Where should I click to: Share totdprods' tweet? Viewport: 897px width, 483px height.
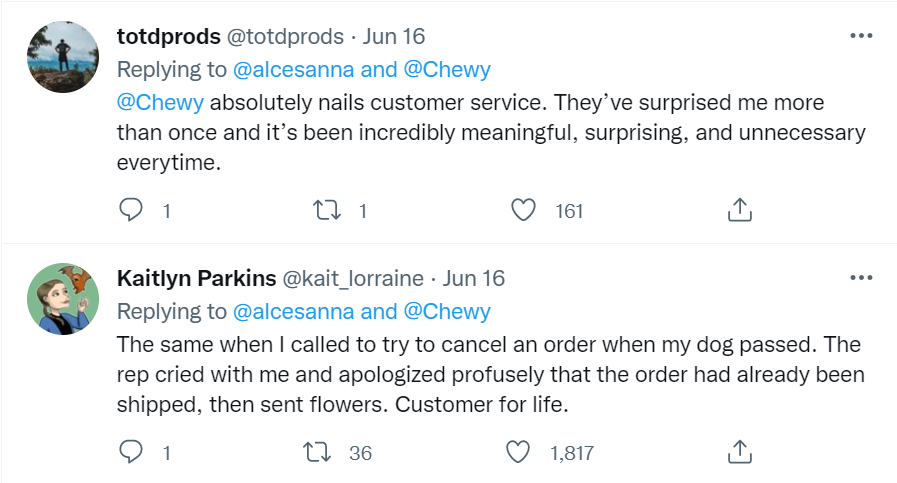[x=738, y=210]
